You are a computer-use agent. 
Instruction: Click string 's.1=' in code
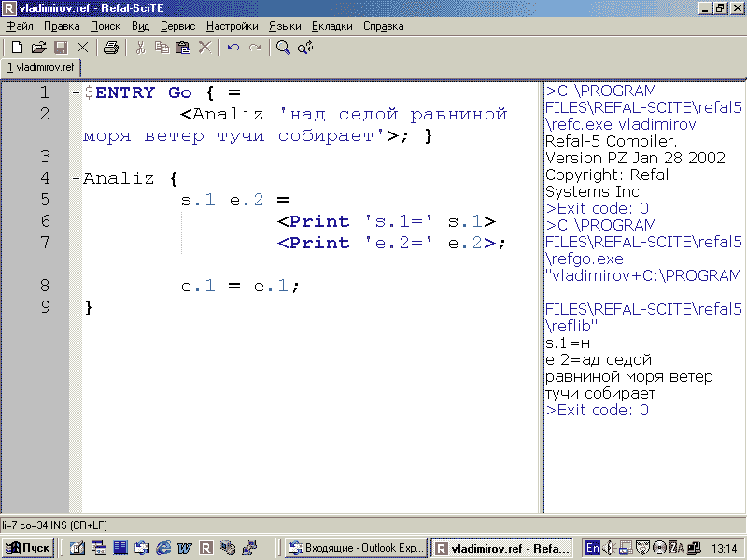[399, 221]
